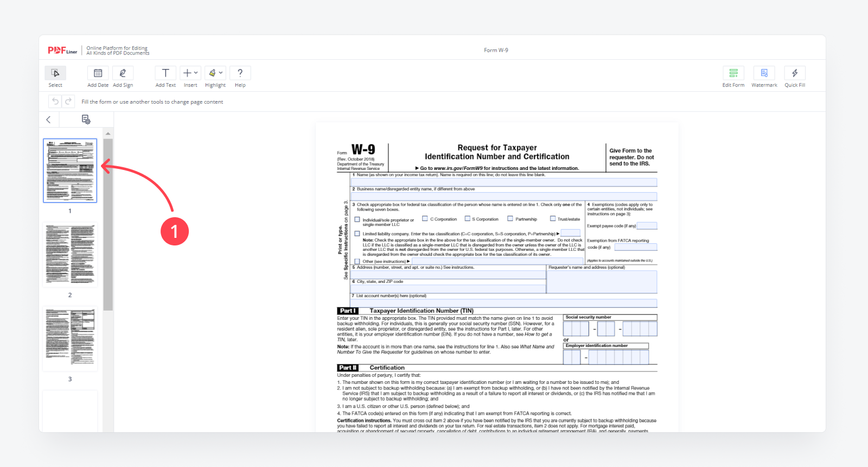Open the Edit Form tool
868x467 pixels.
coord(733,73)
